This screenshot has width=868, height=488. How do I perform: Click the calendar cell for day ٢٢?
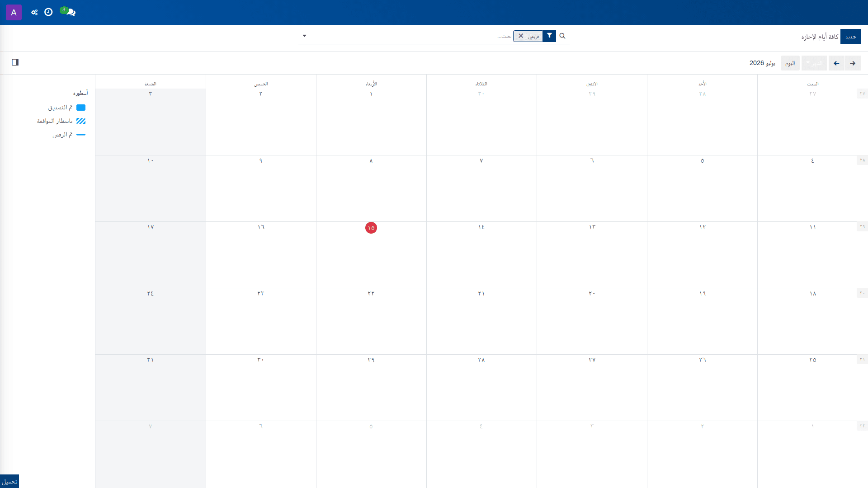371,321
